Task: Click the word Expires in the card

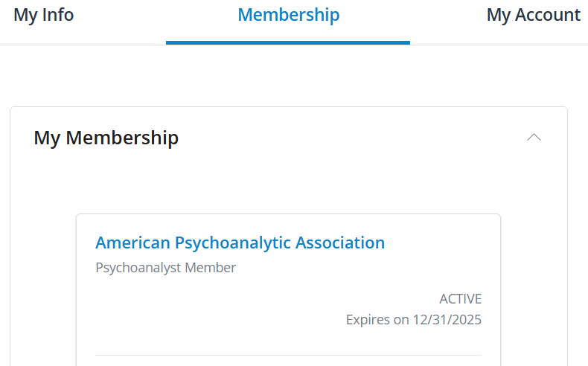Action: coord(368,320)
